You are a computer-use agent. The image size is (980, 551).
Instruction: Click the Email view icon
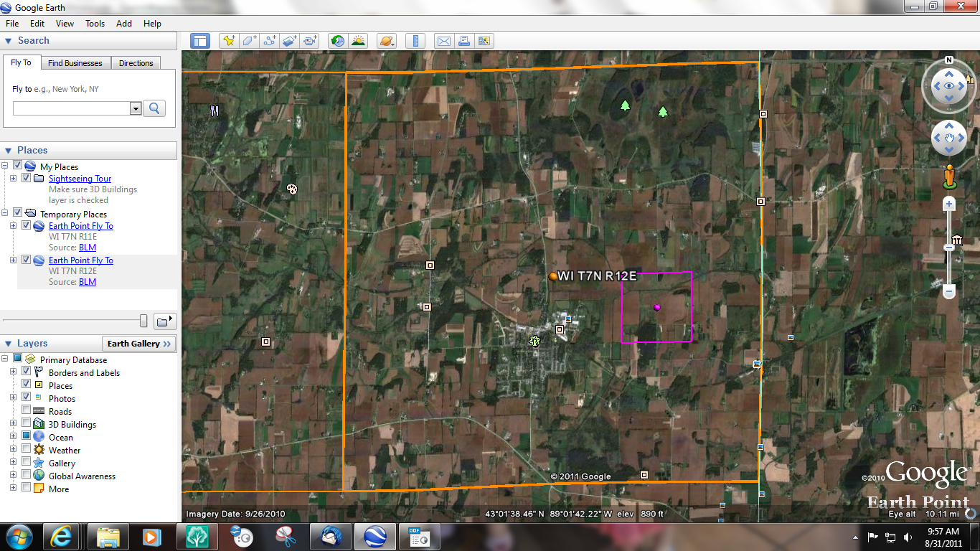click(443, 41)
